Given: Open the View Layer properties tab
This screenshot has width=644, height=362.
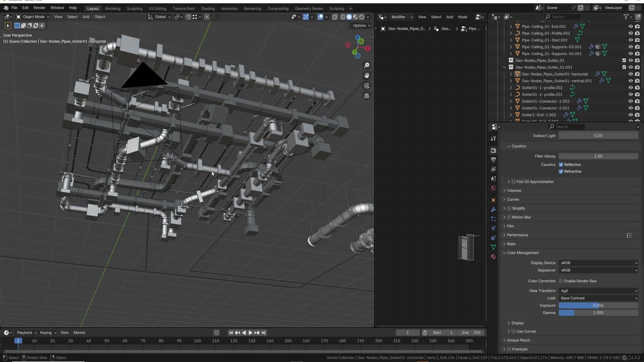Looking at the screenshot, I should click(493, 169).
